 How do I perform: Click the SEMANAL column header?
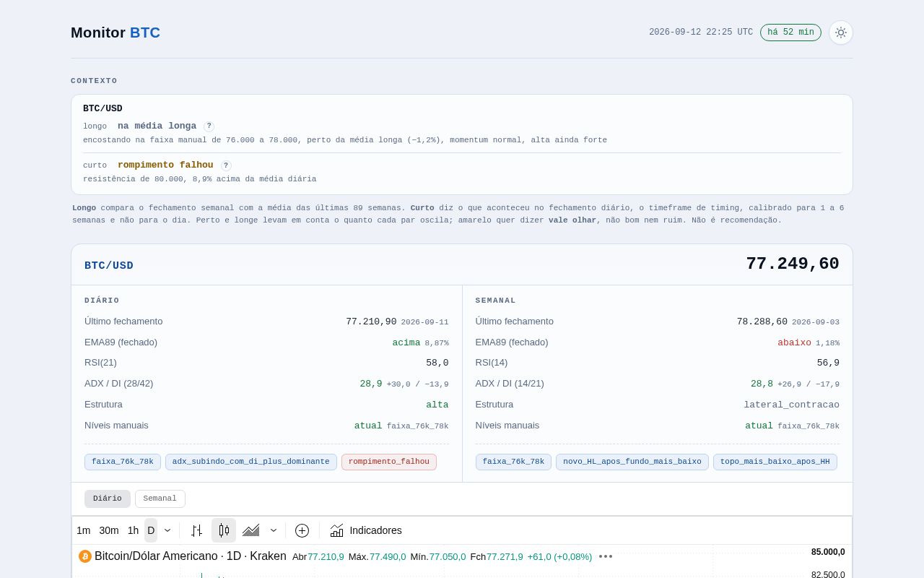coord(496,301)
